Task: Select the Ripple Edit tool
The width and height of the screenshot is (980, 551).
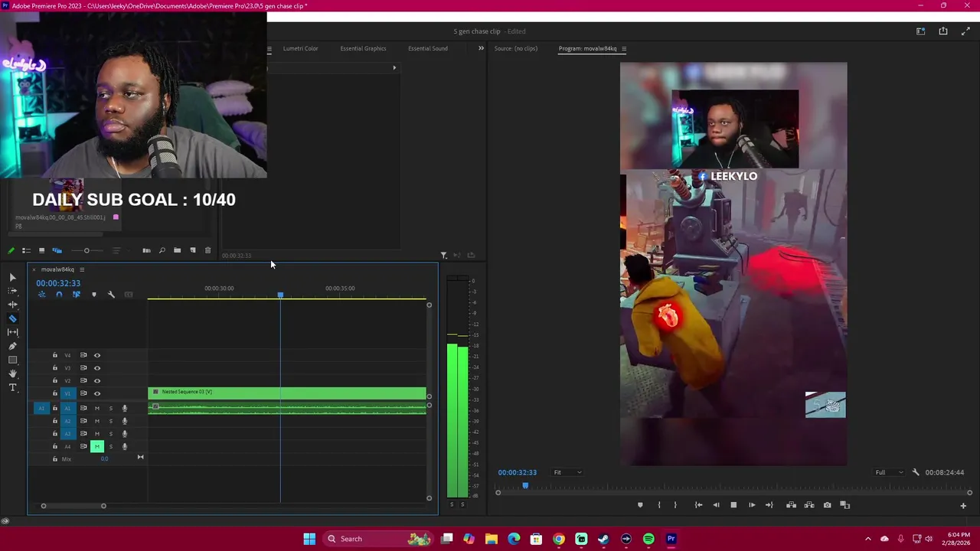Action: 12,305
